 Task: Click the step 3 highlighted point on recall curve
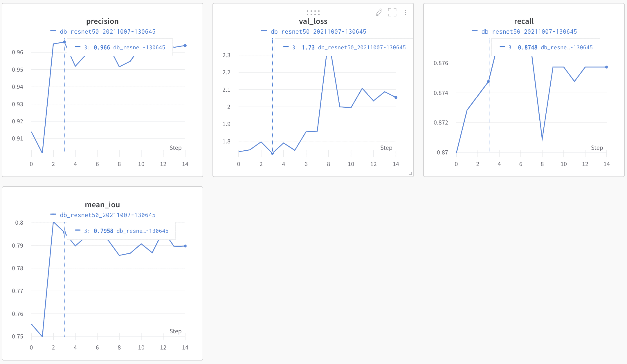[489, 82]
